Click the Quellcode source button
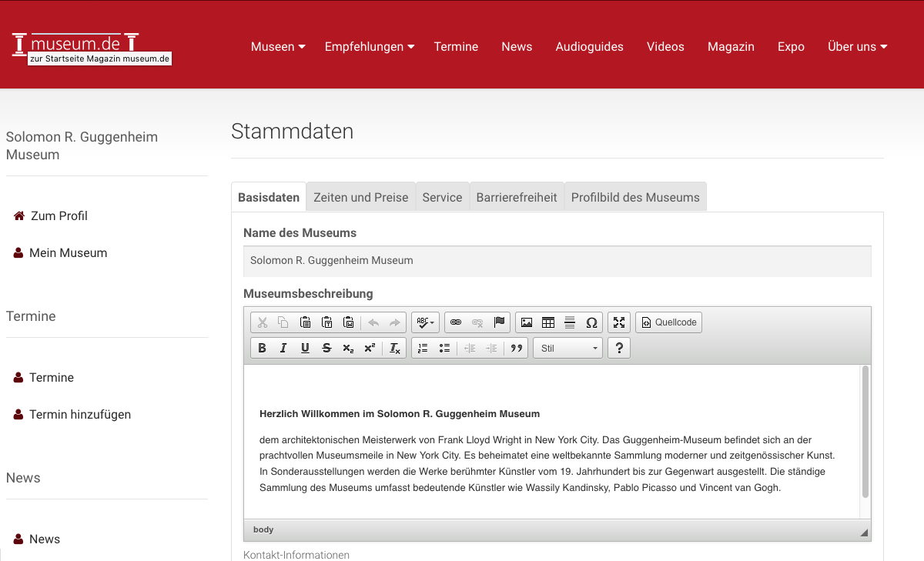 (x=668, y=322)
